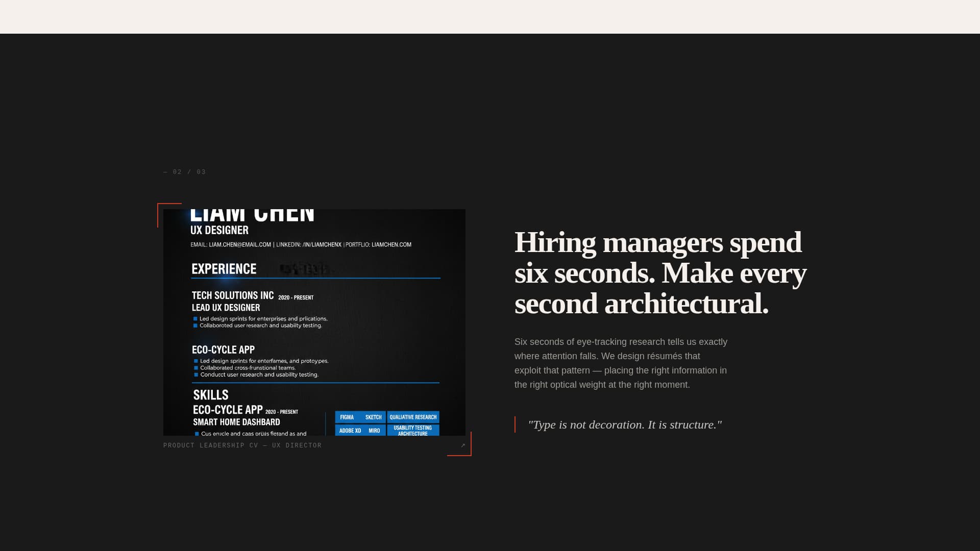Open the LIAM.CHEN@EMAIL.COM email link
The width and height of the screenshot is (980, 551).
click(x=240, y=244)
